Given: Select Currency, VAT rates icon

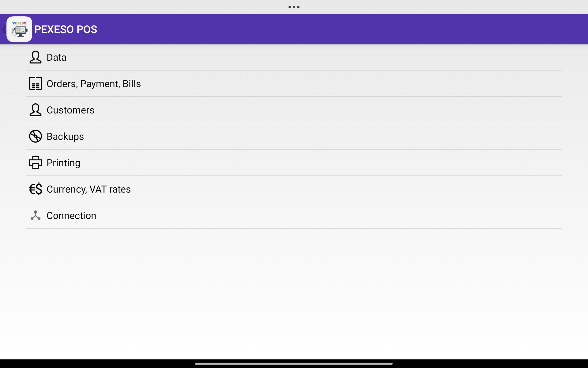Looking at the screenshot, I should coord(35,189).
